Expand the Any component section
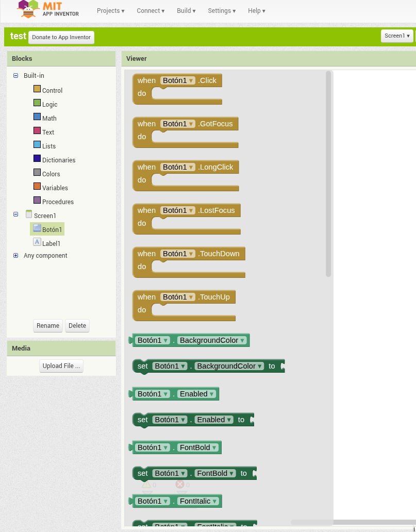The image size is (416, 532). (15, 255)
